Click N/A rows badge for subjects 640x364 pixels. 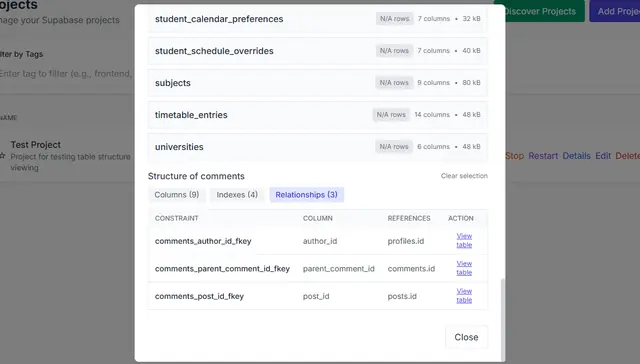pyautogui.click(x=394, y=82)
